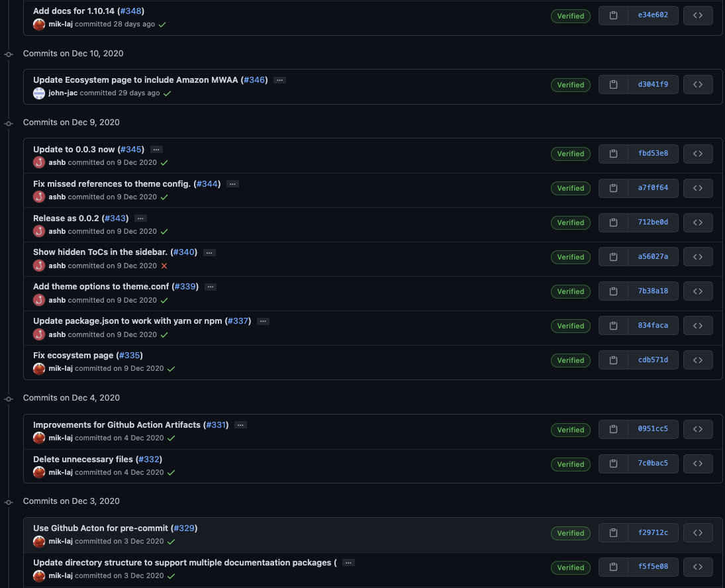Click the clipboard icon next to 7b38a18
Screen dimensions: 725x588
[612, 291]
